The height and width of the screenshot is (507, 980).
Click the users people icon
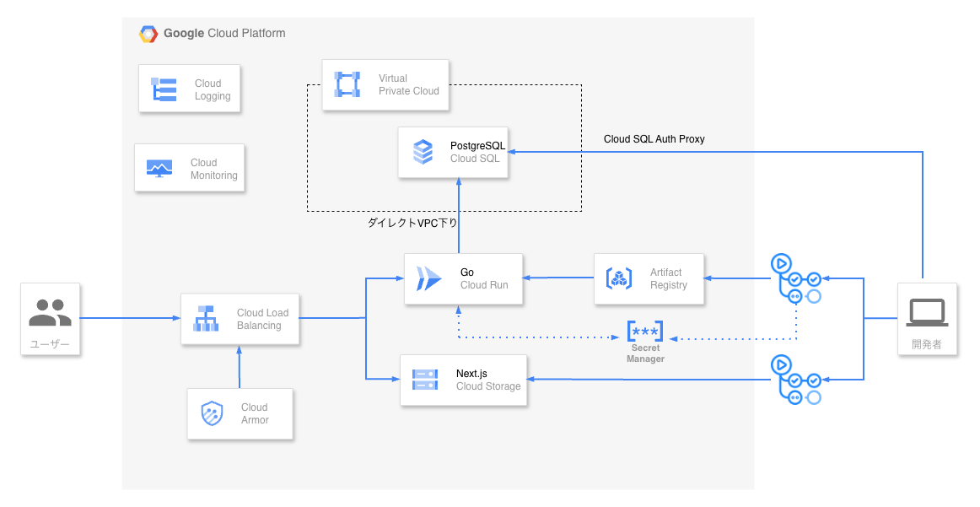pos(50,313)
